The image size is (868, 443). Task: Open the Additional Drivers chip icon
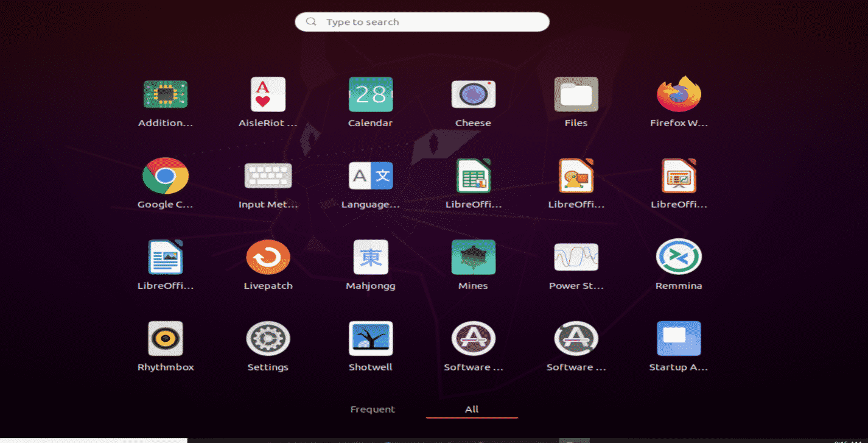click(x=165, y=94)
